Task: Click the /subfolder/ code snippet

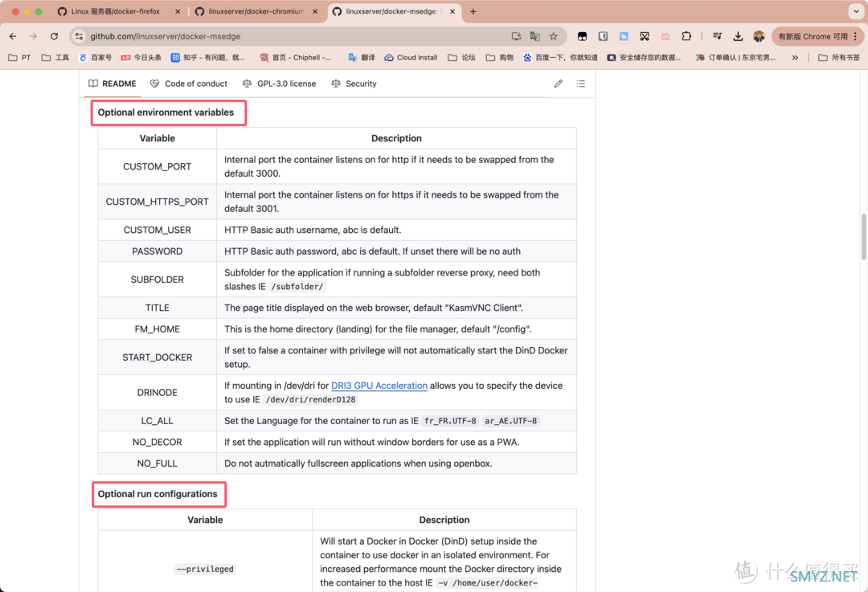Action: click(x=297, y=287)
